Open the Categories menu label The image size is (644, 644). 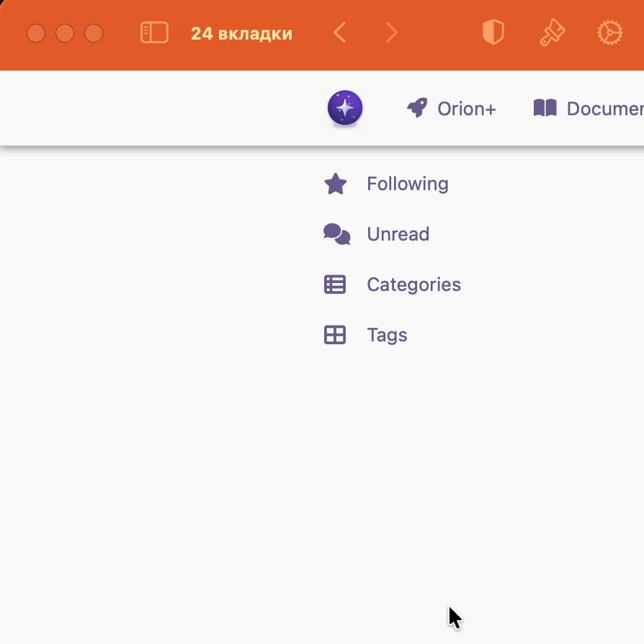(413, 285)
